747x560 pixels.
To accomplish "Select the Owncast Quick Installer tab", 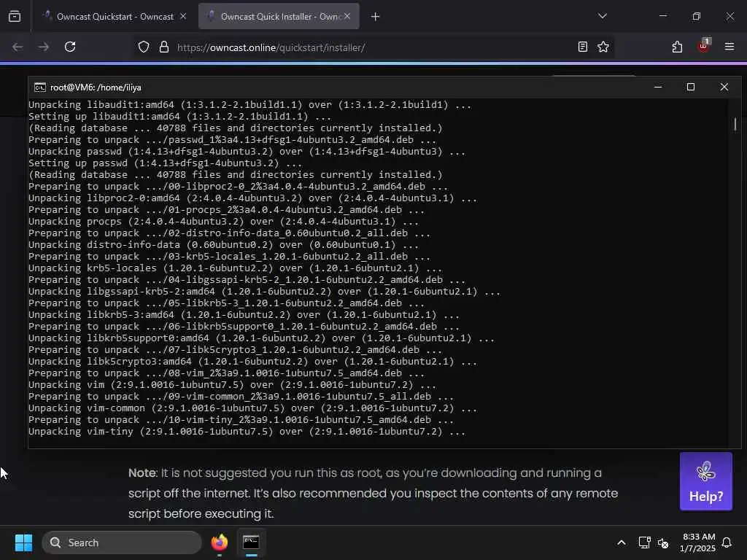I will click(x=279, y=17).
